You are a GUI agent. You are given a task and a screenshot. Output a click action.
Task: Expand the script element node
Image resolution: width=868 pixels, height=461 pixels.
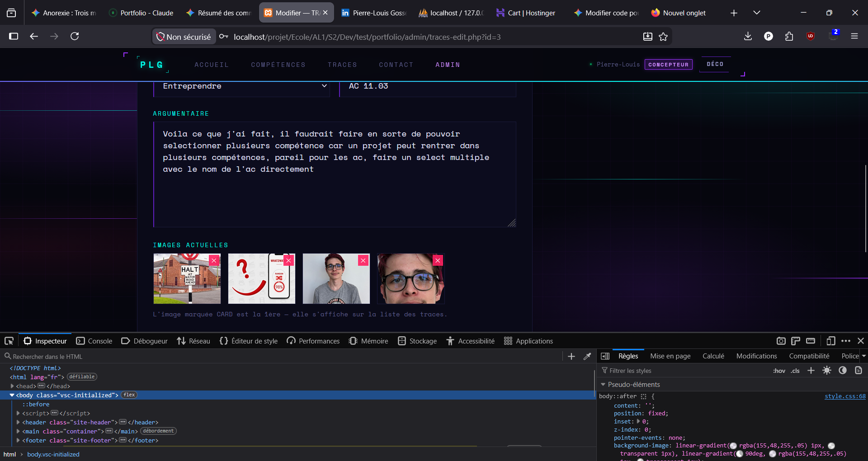coord(18,413)
